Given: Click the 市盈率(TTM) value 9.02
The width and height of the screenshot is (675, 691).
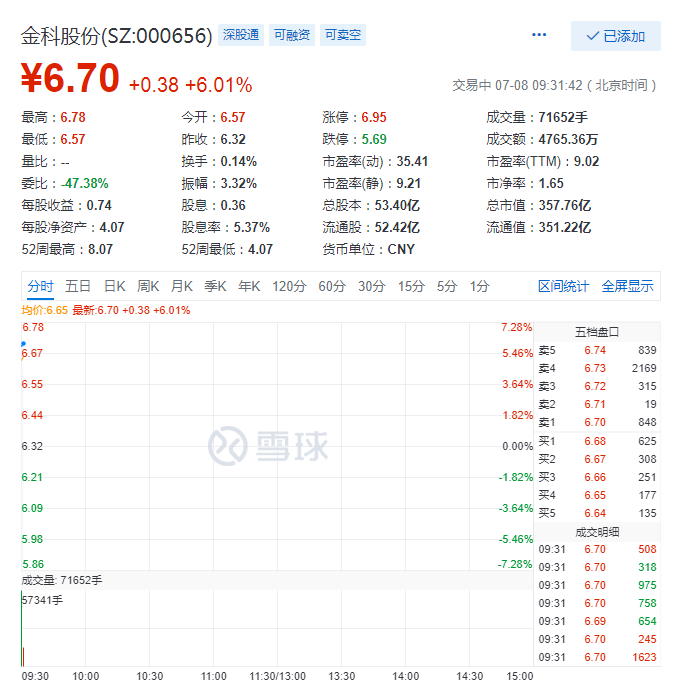Looking at the screenshot, I should click(x=586, y=161).
